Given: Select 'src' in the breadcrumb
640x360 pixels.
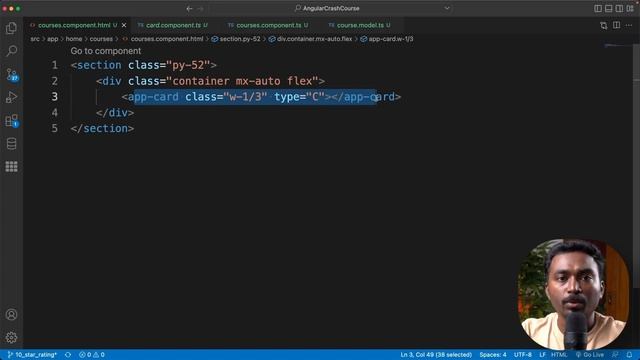Looking at the screenshot, I should 35,39.
